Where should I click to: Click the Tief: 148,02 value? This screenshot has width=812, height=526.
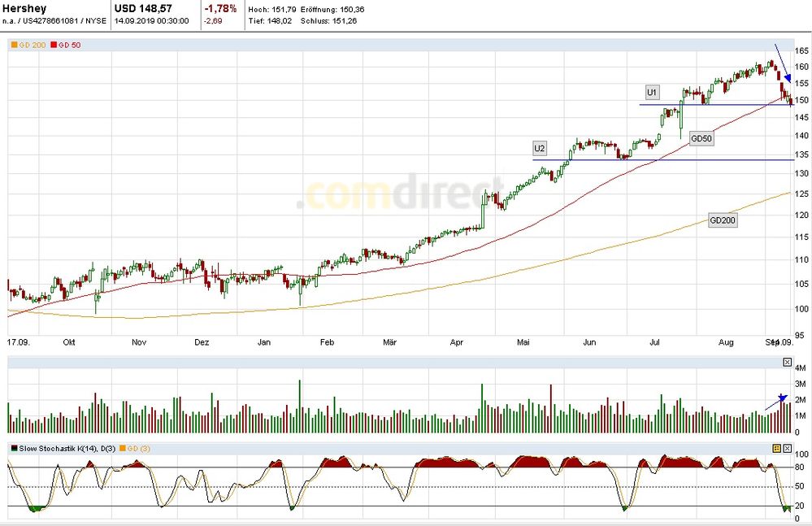[271, 21]
